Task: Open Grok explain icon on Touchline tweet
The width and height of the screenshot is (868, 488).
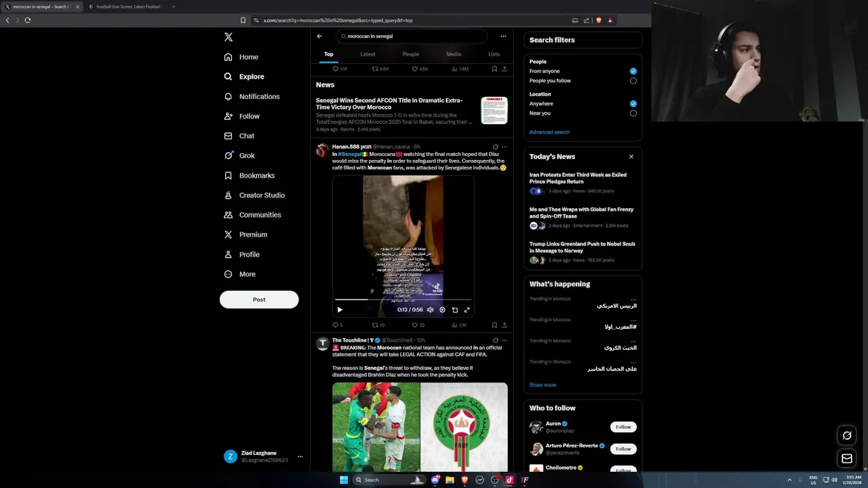Action: (495, 340)
